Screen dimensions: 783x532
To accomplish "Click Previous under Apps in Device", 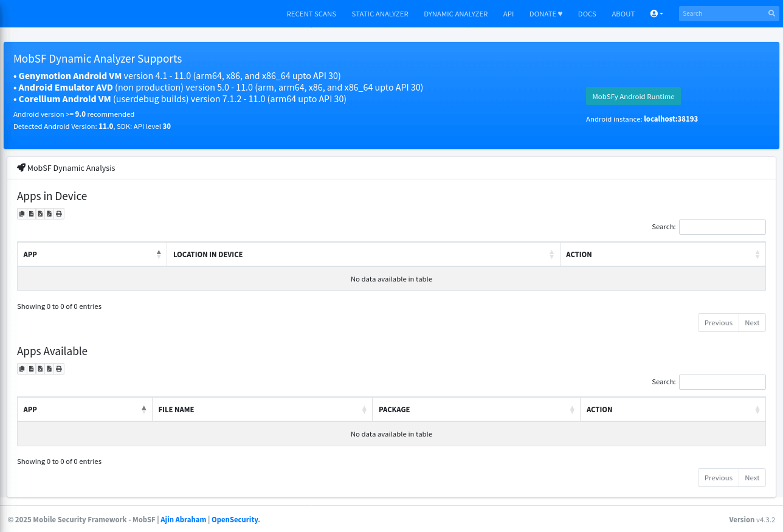I will click(719, 323).
